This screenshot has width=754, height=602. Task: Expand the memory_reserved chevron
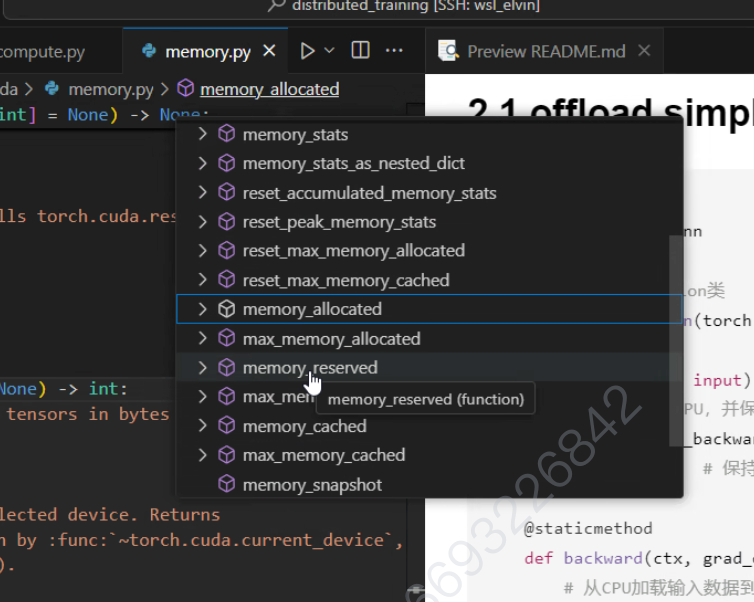[x=203, y=368]
